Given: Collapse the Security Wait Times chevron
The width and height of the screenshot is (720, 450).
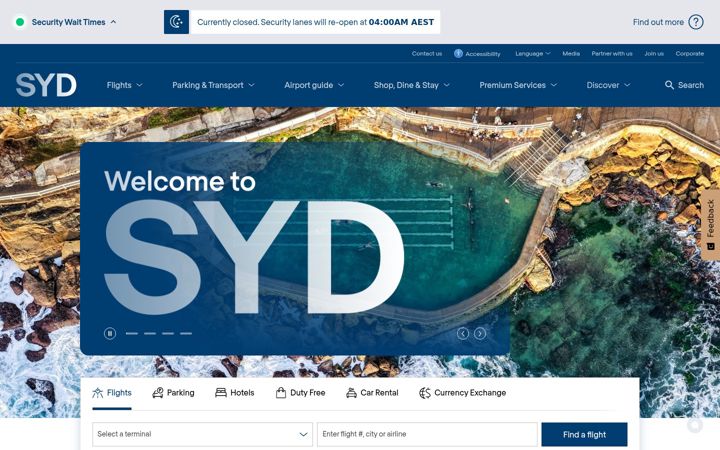Looking at the screenshot, I should click(113, 22).
